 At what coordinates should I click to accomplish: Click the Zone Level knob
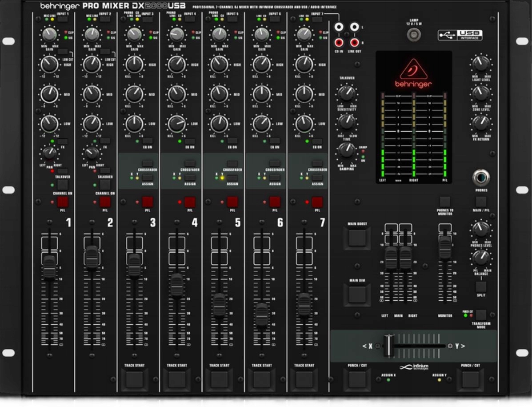tap(481, 93)
